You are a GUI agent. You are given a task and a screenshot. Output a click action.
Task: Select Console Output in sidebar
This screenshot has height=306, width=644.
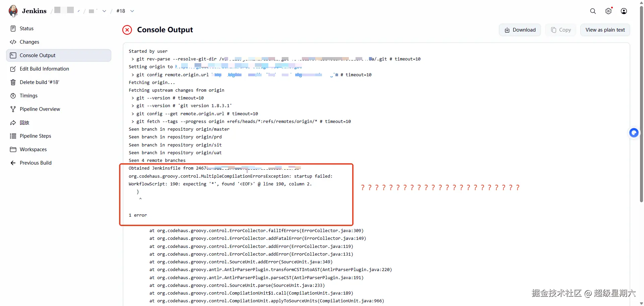(38, 55)
